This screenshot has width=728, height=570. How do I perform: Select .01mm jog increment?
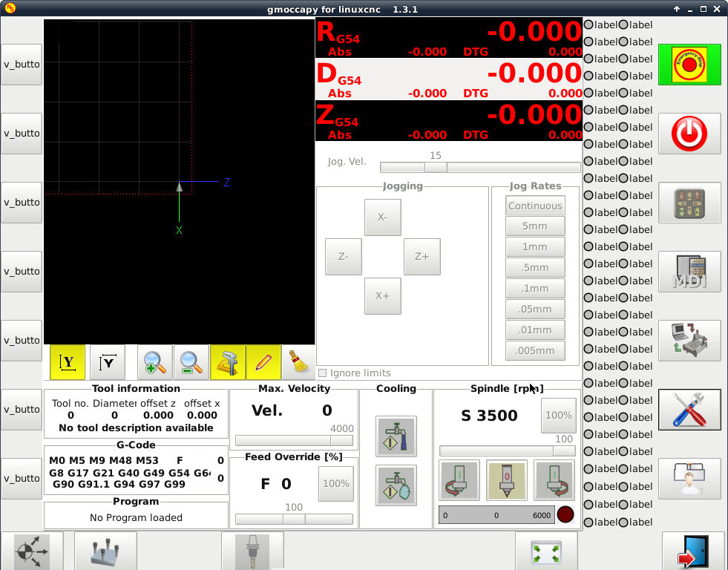[x=535, y=330]
